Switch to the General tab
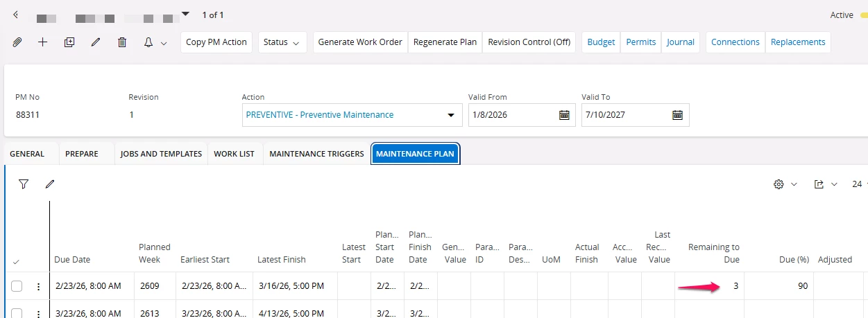 [27, 154]
